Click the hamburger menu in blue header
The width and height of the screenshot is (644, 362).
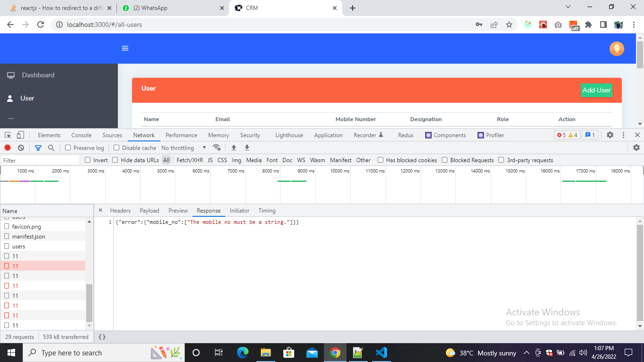[x=125, y=48]
